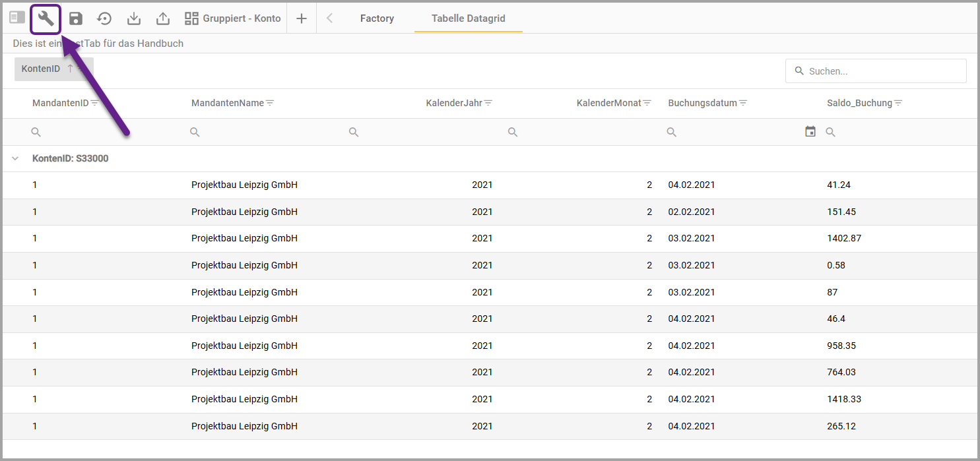
Task: Open the KalenderJahr column filter menu
Action: point(488,104)
